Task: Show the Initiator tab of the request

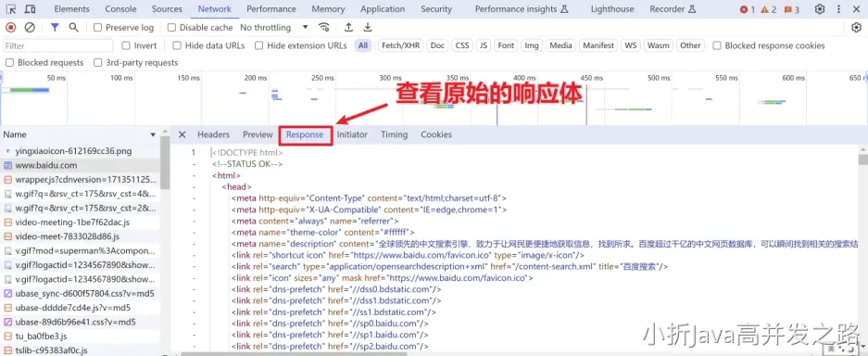Action: (x=352, y=134)
